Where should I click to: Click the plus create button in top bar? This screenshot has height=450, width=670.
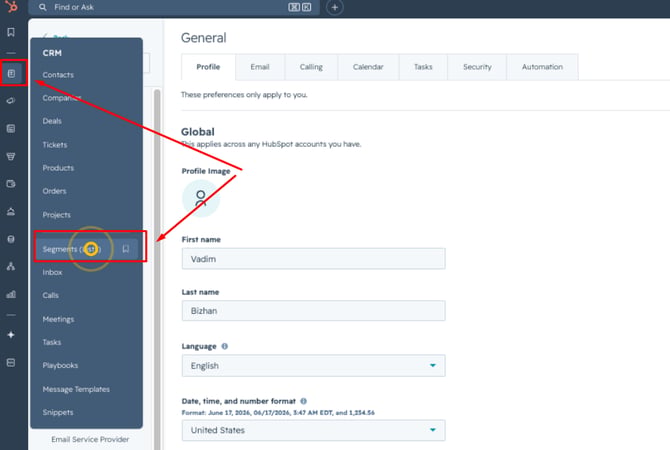tap(335, 7)
